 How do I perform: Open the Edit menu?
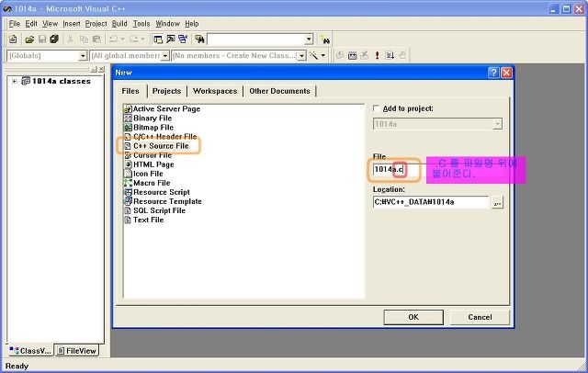[x=31, y=24]
